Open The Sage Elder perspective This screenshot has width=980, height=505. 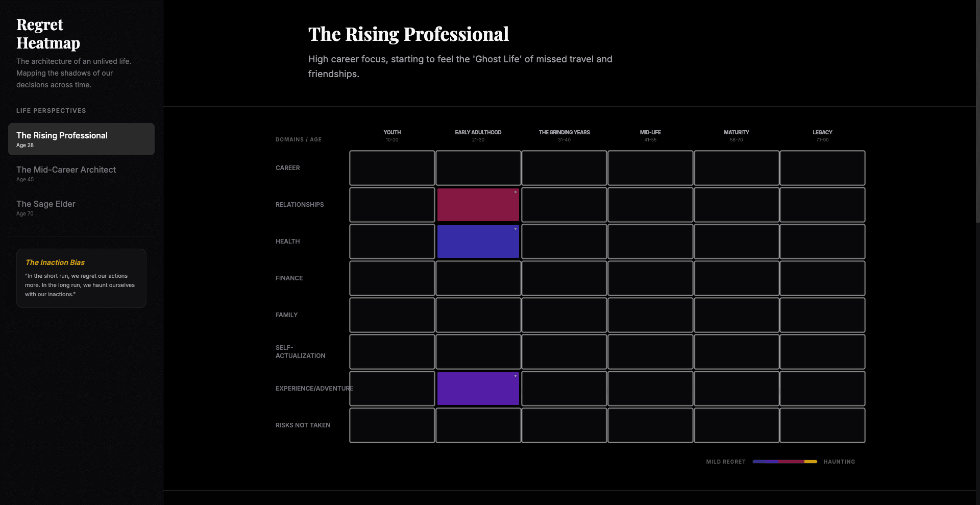point(81,207)
